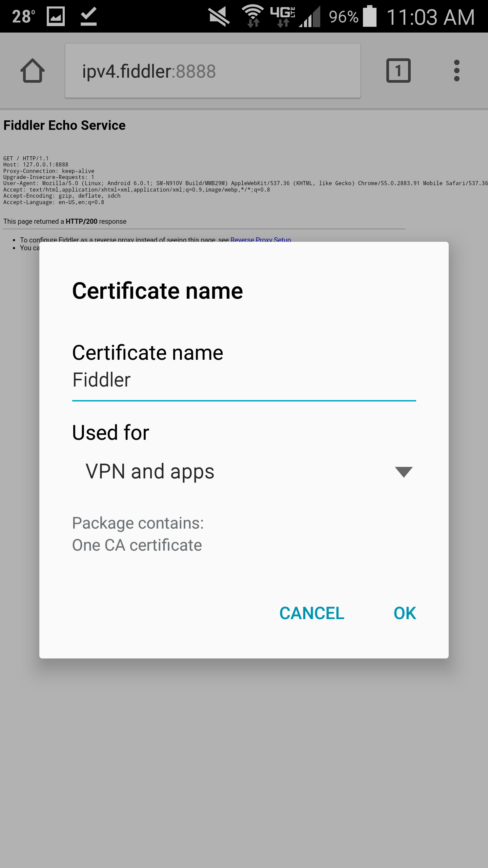Tap OK to confirm certificate name
Screen dimensions: 488x868
point(405,613)
